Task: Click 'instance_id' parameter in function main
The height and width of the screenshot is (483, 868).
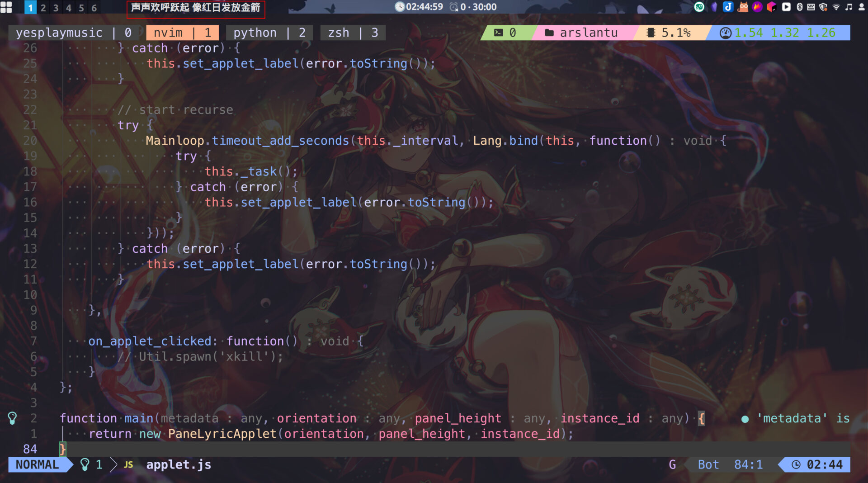Action: (600, 418)
